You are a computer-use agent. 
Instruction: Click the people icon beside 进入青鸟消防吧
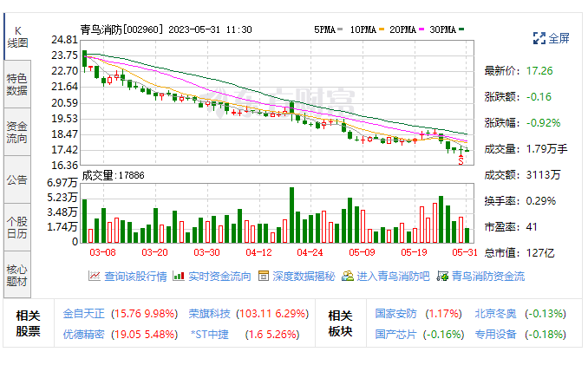point(348,277)
